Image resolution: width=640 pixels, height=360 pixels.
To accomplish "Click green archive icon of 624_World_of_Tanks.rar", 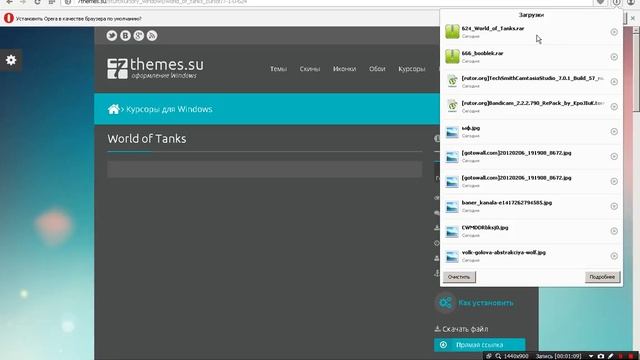I will (x=452, y=31).
